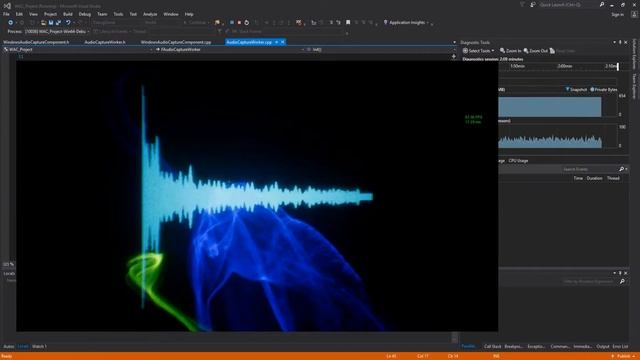Screen dimensions: 640x360
Task: Click the split editor icon above scrollbar
Action: tap(454, 56)
